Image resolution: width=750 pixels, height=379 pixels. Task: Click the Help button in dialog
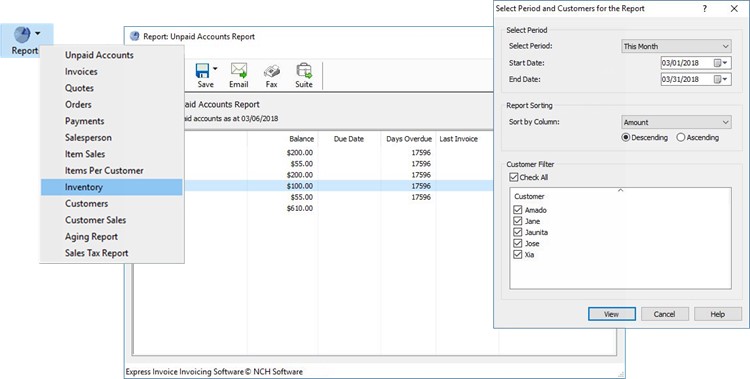point(717,314)
